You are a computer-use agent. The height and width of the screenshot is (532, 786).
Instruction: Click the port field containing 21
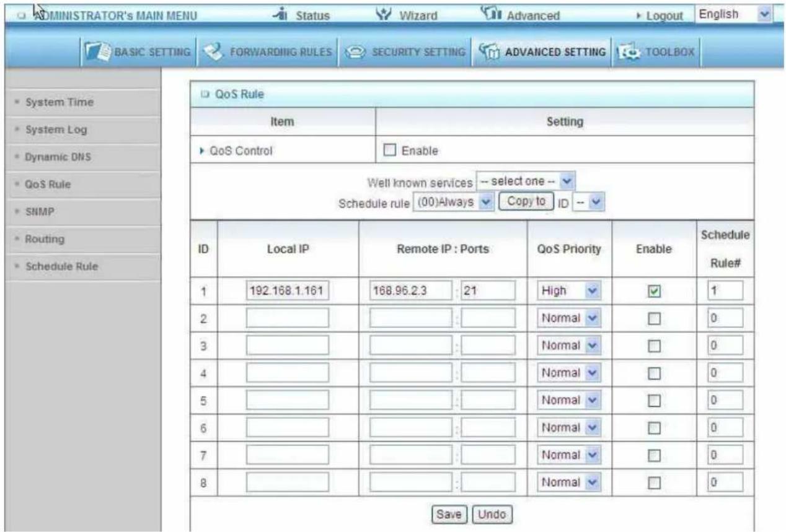click(488, 290)
